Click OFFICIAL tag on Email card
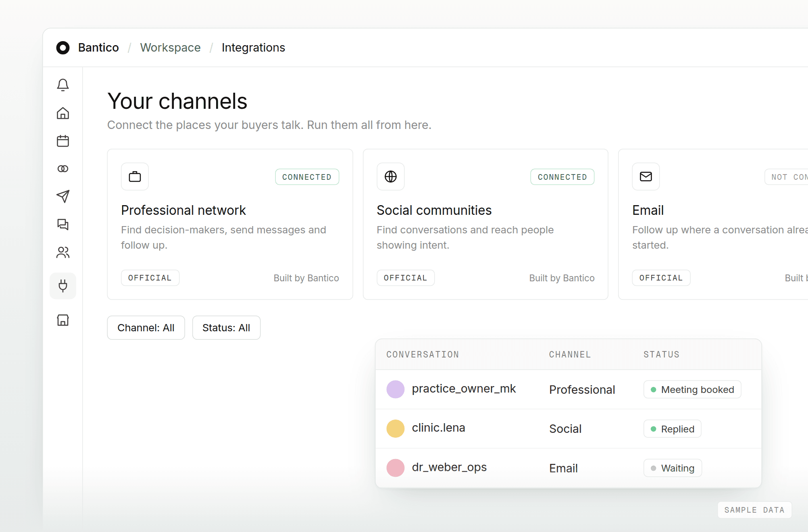This screenshot has height=532, width=808. (661, 278)
